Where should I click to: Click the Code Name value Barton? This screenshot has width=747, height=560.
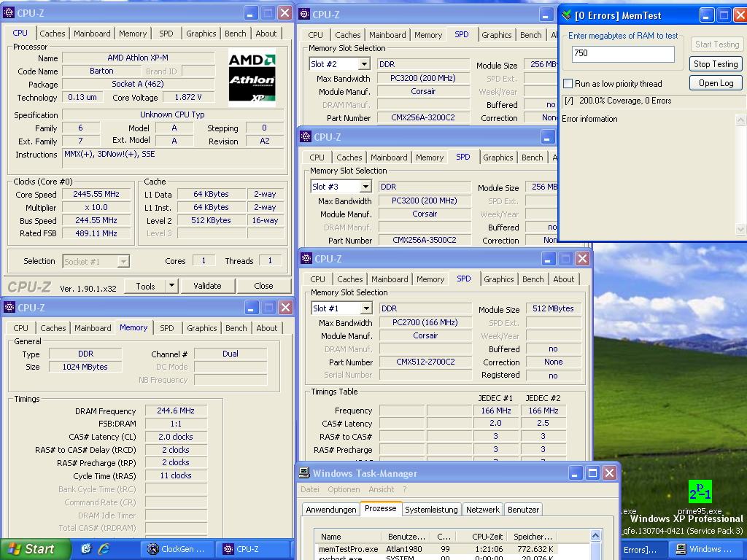point(101,71)
